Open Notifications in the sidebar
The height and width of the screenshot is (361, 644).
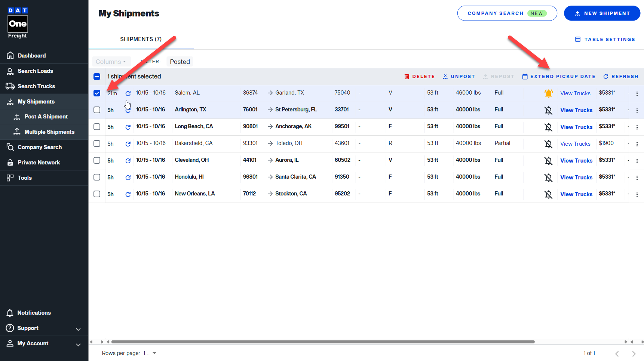pos(34,313)
